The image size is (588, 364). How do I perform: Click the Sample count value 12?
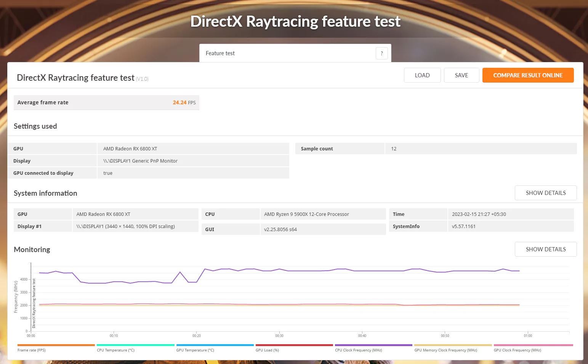[394, 149]
